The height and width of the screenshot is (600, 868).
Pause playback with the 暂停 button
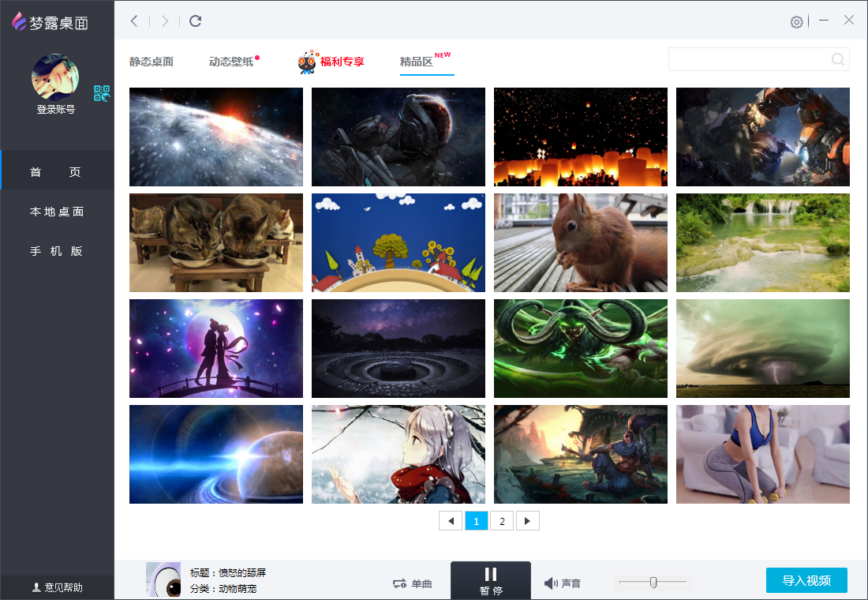491,580
